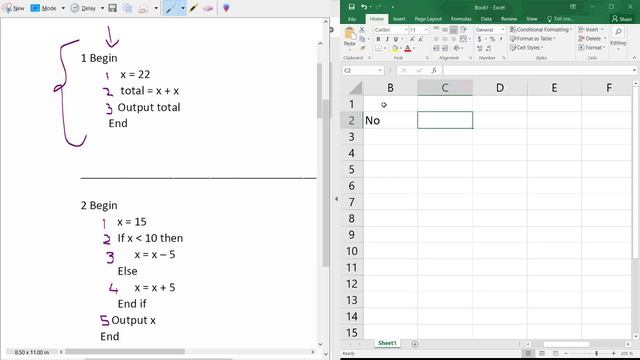Select the column D header

click(x=500, y=88)
